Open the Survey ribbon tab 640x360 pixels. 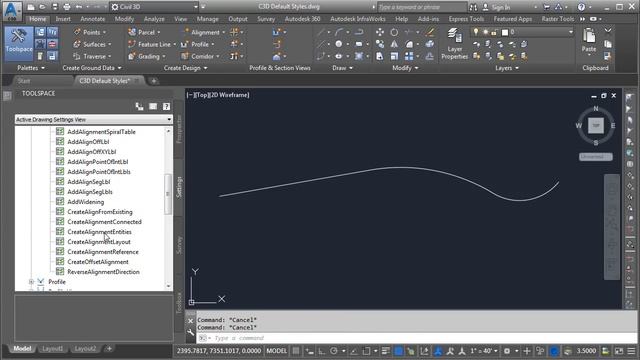[266, 19]
